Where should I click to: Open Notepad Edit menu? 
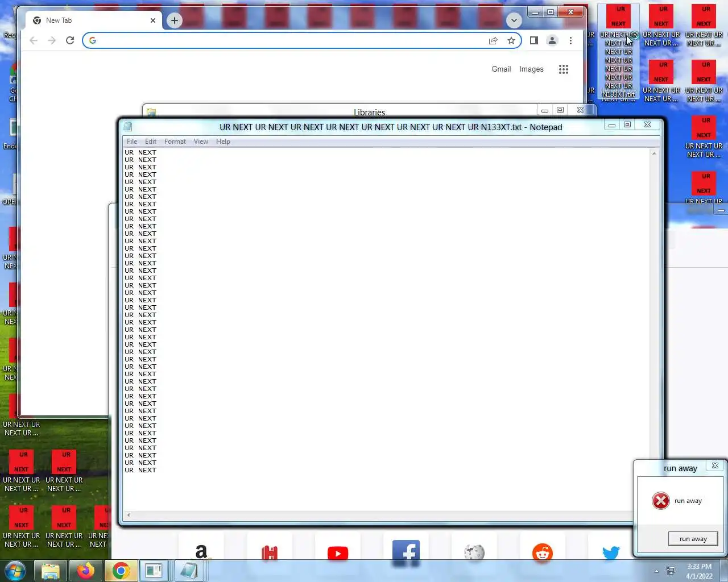[x=151, y=142]
